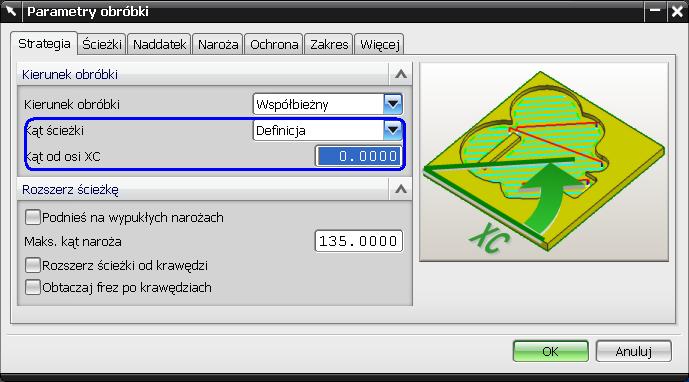Click the toolpath preview image
The image size is (689, 382).
point(544,162)
